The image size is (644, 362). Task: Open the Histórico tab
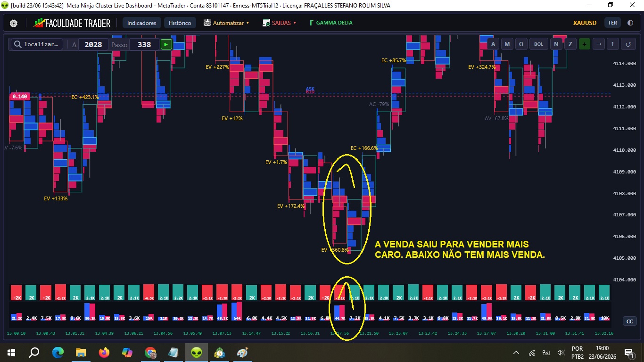(180, 23)
